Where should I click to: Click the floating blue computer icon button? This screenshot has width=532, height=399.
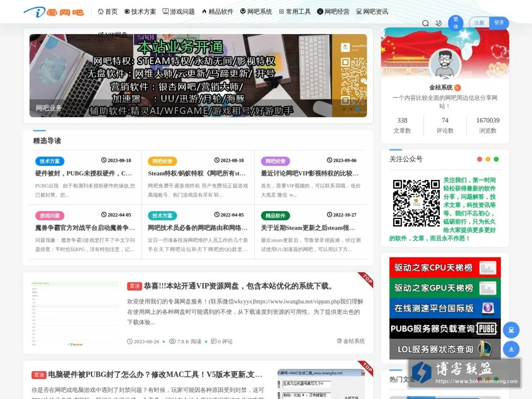click(x=511, y=330)
